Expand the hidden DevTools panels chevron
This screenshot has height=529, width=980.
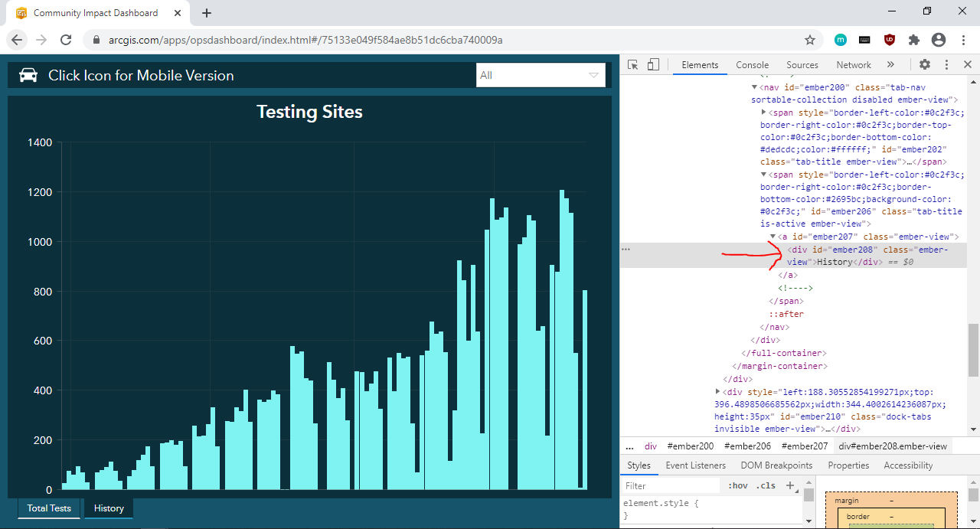[x=890, y=64]
